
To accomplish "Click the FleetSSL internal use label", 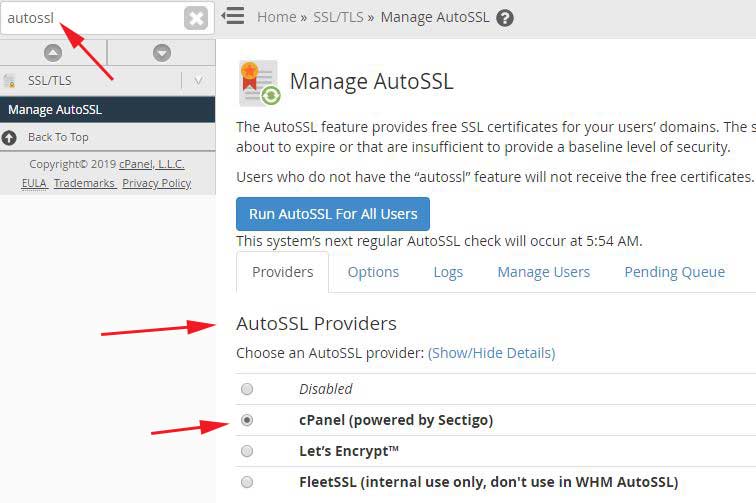I will [x=488, y=482].
